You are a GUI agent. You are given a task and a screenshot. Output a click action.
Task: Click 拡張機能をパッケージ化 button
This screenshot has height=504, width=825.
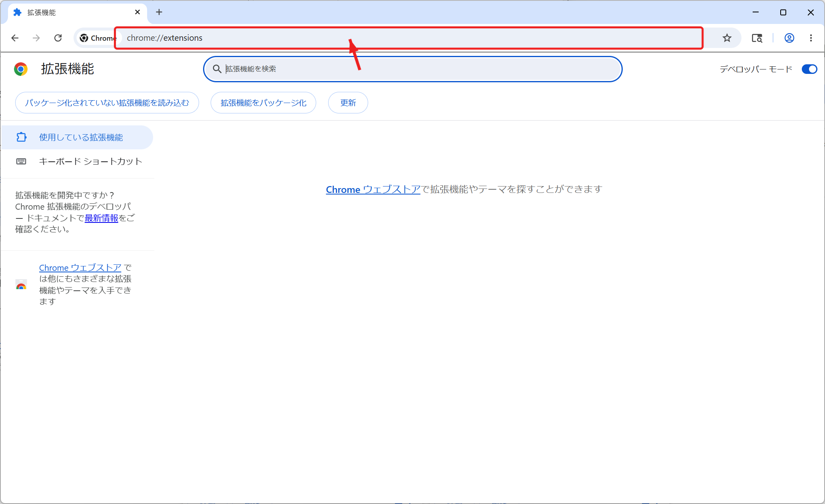point(263,103)
